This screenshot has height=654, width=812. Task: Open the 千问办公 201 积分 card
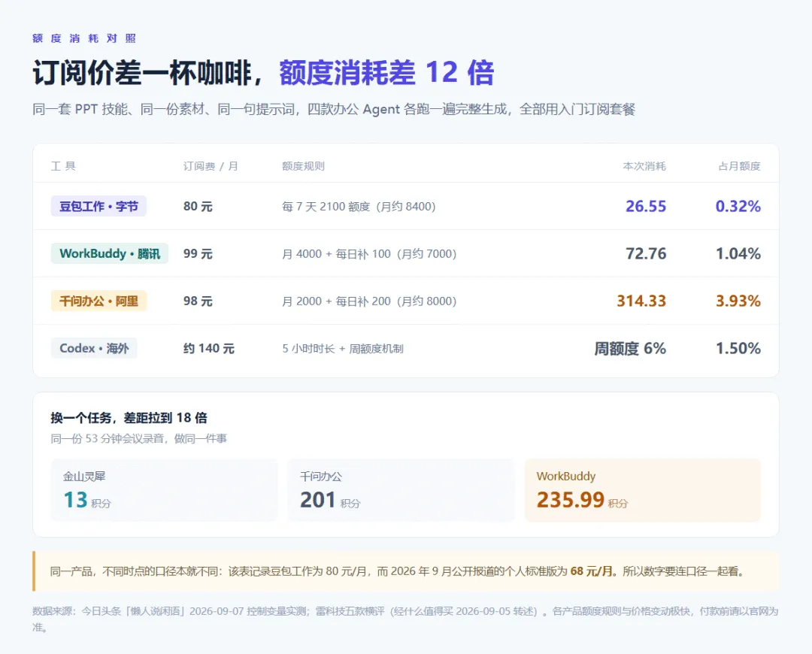pos(401,490)
